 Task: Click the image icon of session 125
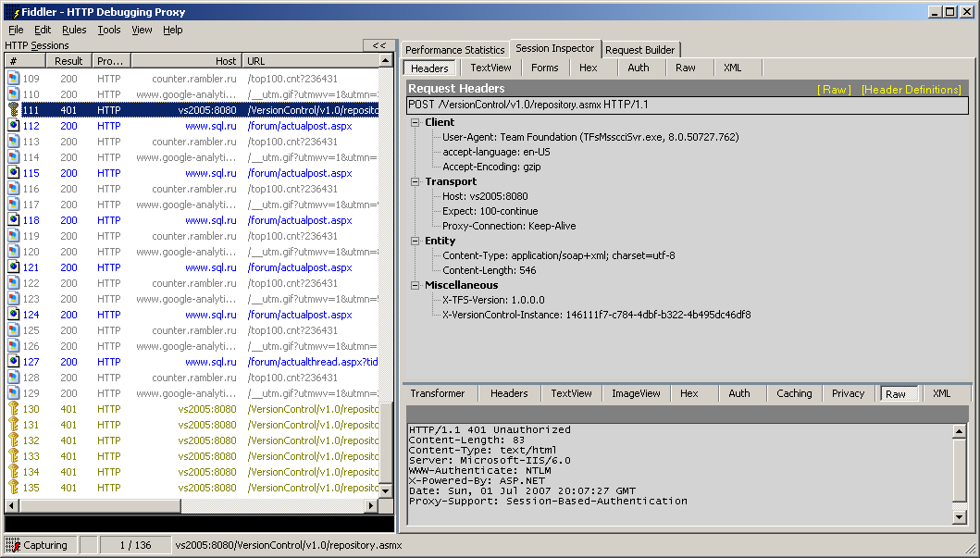tap(13, 330)
